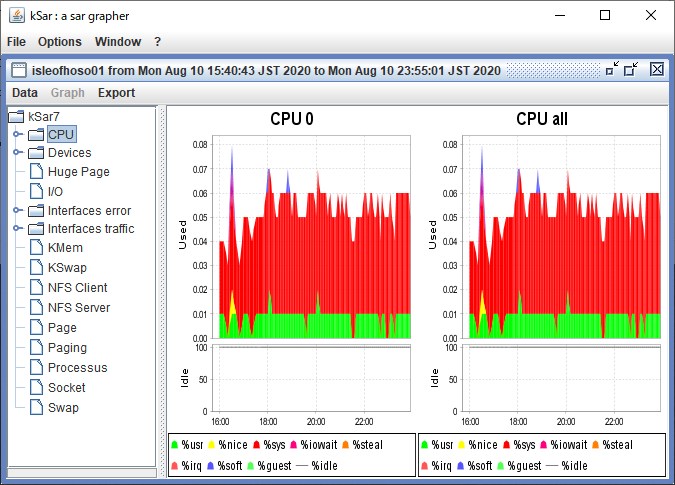The image size is (675, 485).
Task: Click the Interfaces traffic folder icon
Action: [x=36, y=229]
